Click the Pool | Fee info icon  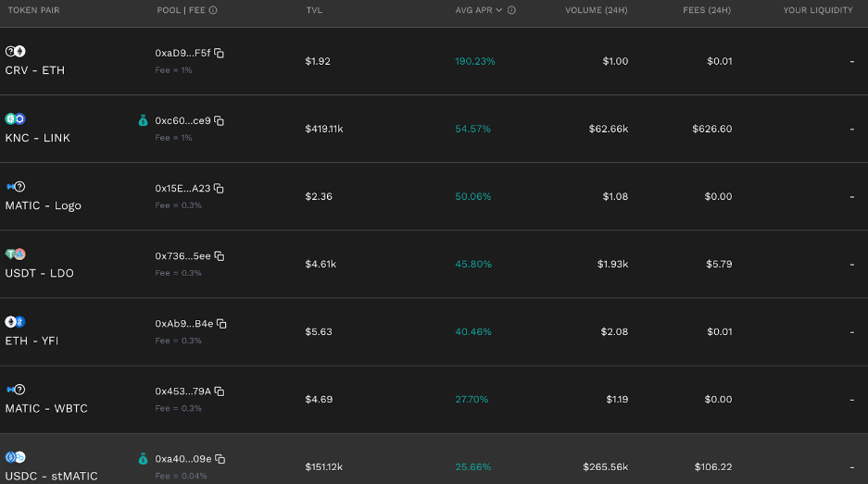213,10
